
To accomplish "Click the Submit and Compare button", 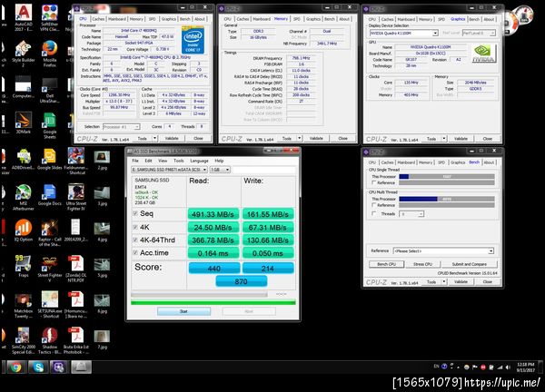I will tap(470, 264).
